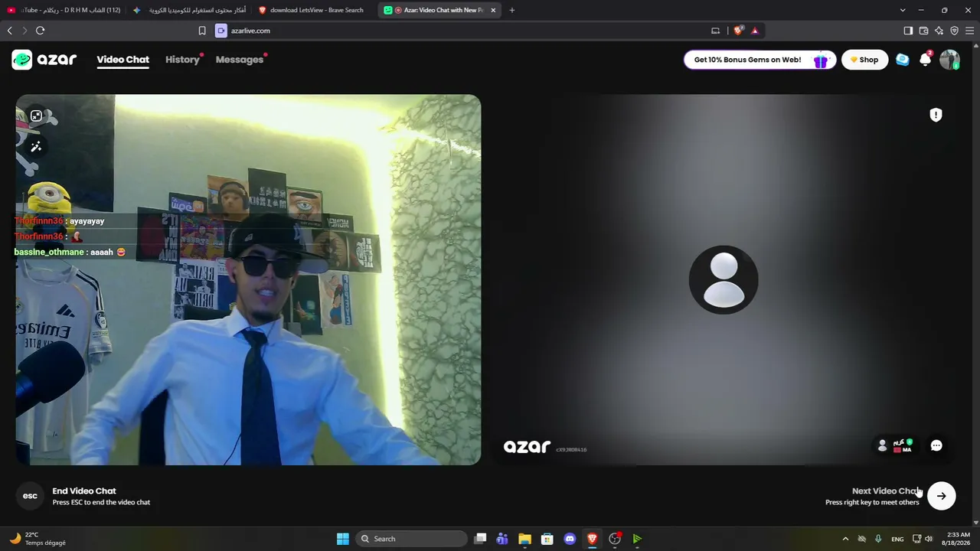Image resolution: width=980 pixels, height=551 pixels.
Task: Open the Messages tab
Action: point(240,60)
